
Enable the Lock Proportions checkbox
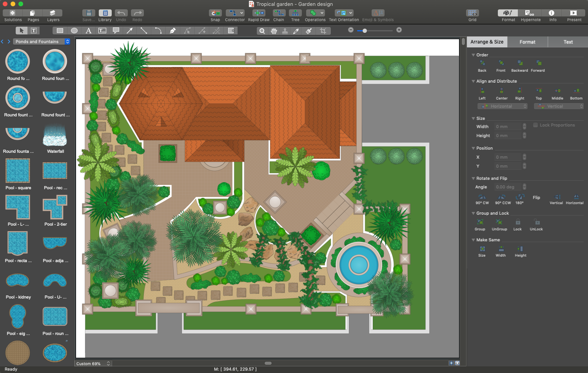pyautogui.click(x=535, y=125)
